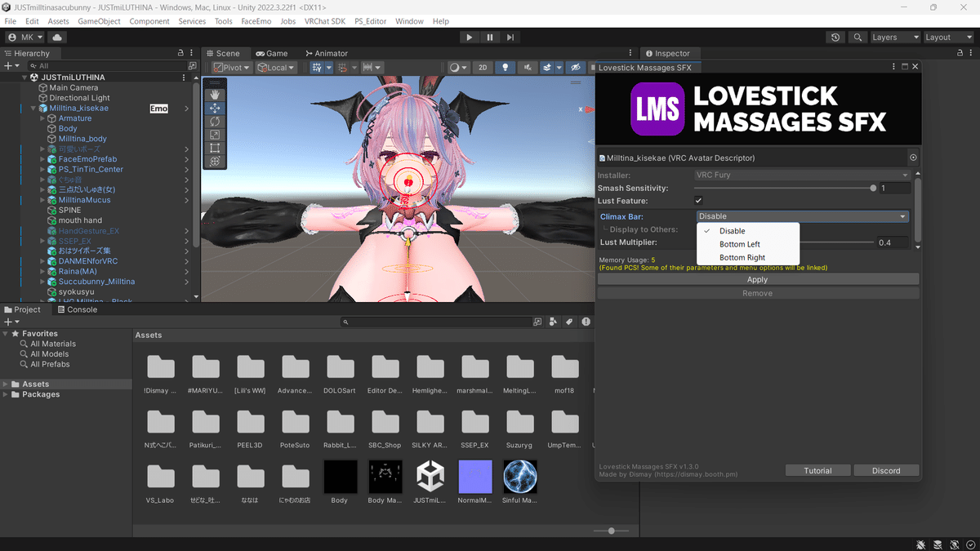
Task: Select the Rect transform tool
Action: (215, 149)
